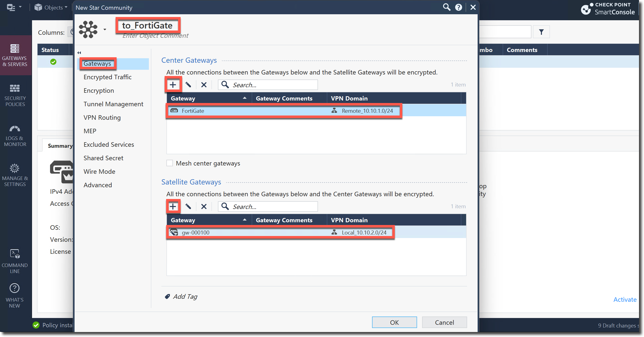Open the Shared Secret page
Viewport: 644px width, 337px height.
pyautogui.click(x=103, y=158)
